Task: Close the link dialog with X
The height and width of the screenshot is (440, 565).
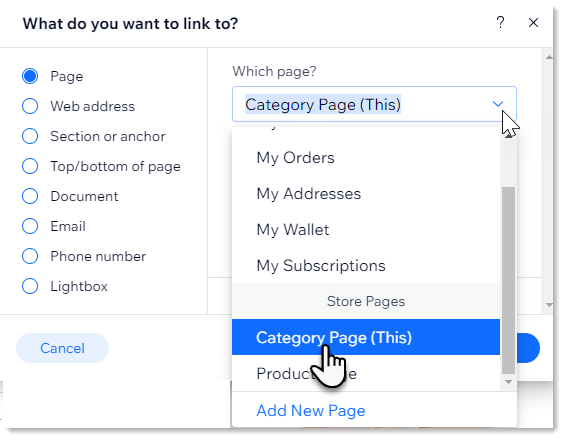Action: (x=533, y=23)
